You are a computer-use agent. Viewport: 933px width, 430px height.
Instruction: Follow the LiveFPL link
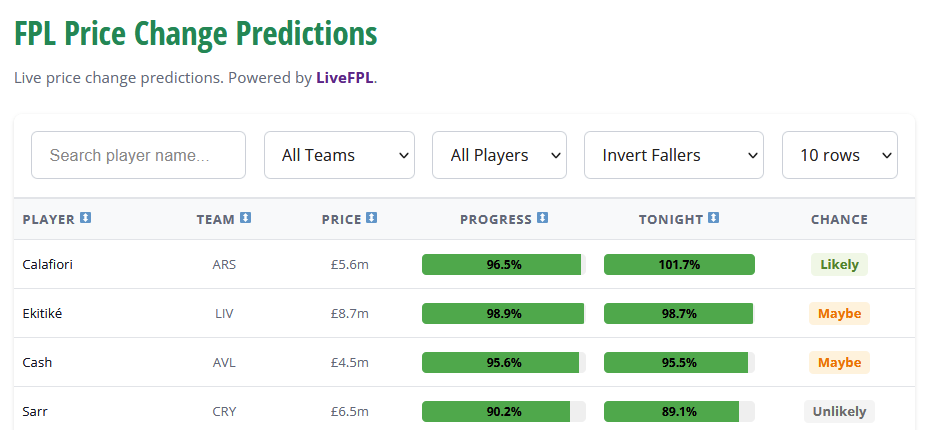click(344, 77)
